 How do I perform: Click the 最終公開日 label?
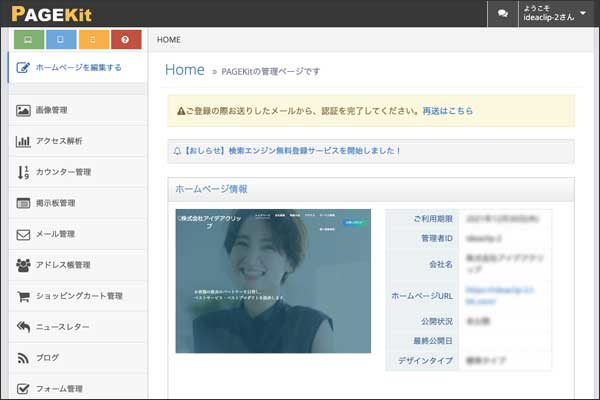(x=433, y=341)
